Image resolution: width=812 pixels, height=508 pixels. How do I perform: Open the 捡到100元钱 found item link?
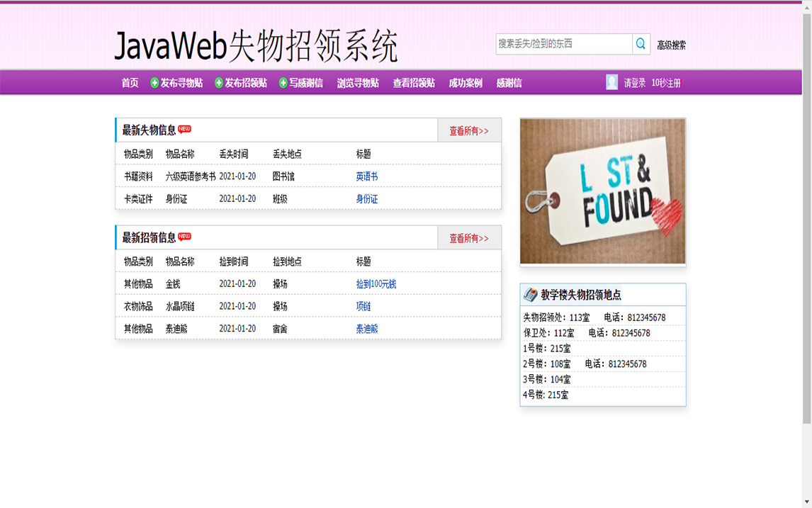coord(376,284)
